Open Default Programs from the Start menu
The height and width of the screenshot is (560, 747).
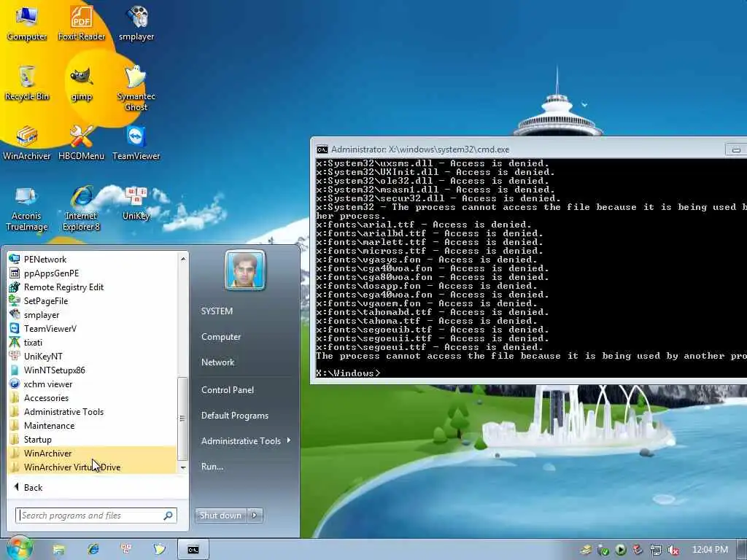point(235,416)
